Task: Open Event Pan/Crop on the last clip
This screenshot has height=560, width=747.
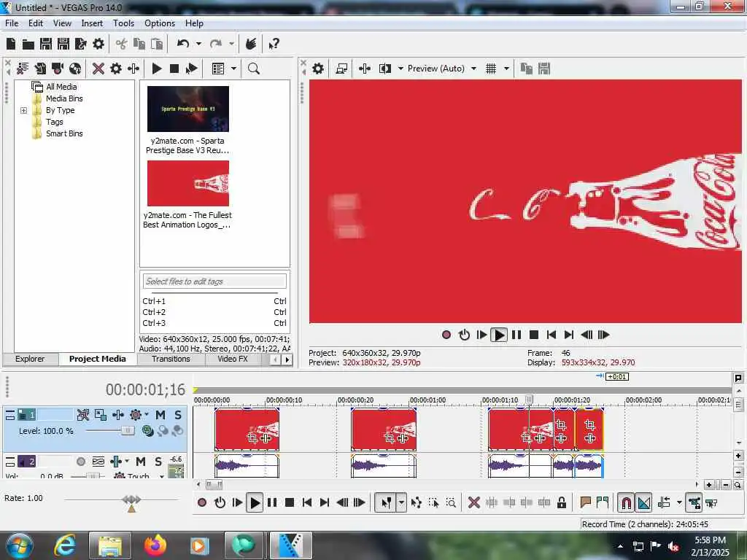Action: pos(589,425)
